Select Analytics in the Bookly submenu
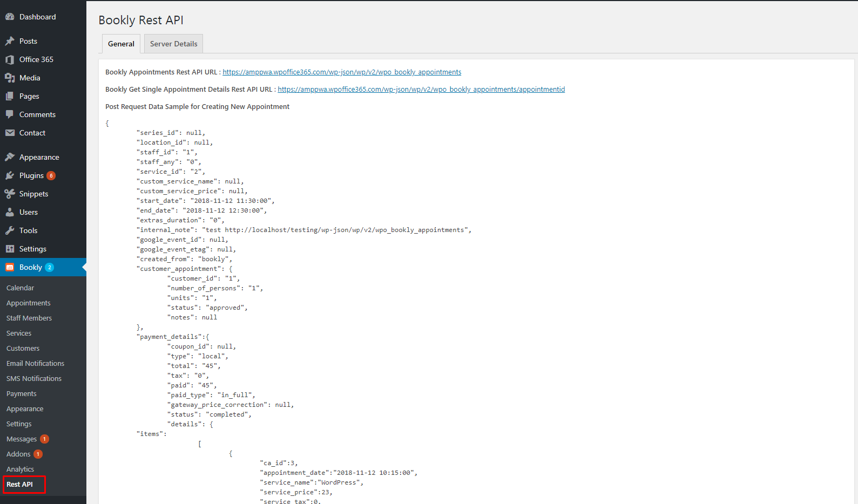The image size is (858, 504). [x=20, y=469]
